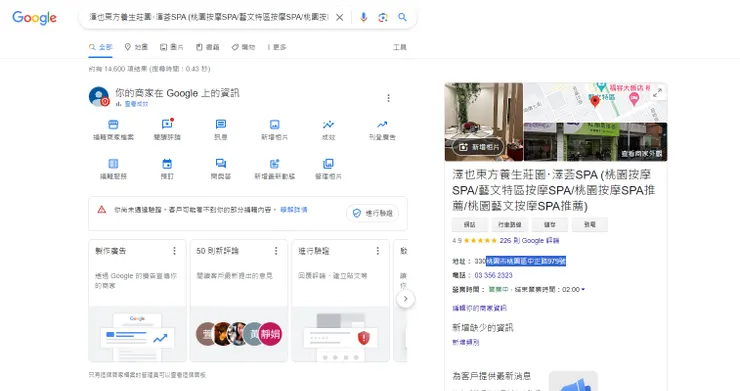Expand business hours dropdown arrow after 02:00
740x391 pixels.
click(x=583, y=289)
